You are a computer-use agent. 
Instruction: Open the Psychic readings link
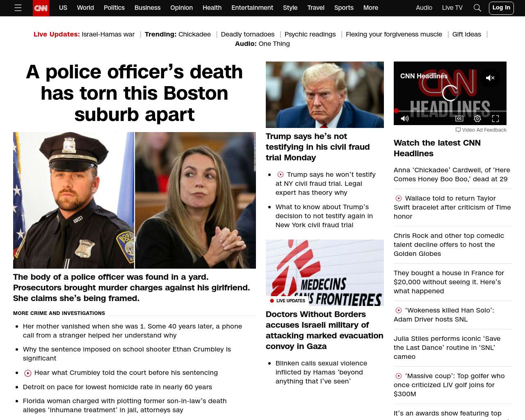tap(310, 34)
